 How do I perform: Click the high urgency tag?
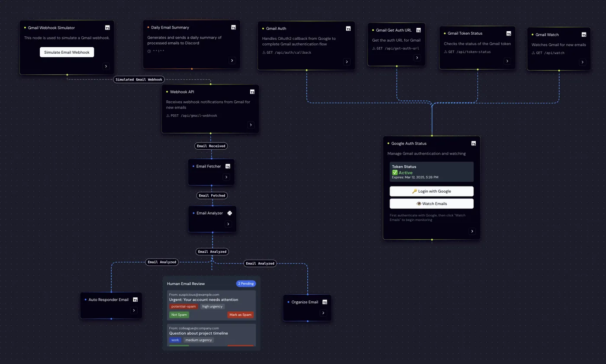pos(212,306)
